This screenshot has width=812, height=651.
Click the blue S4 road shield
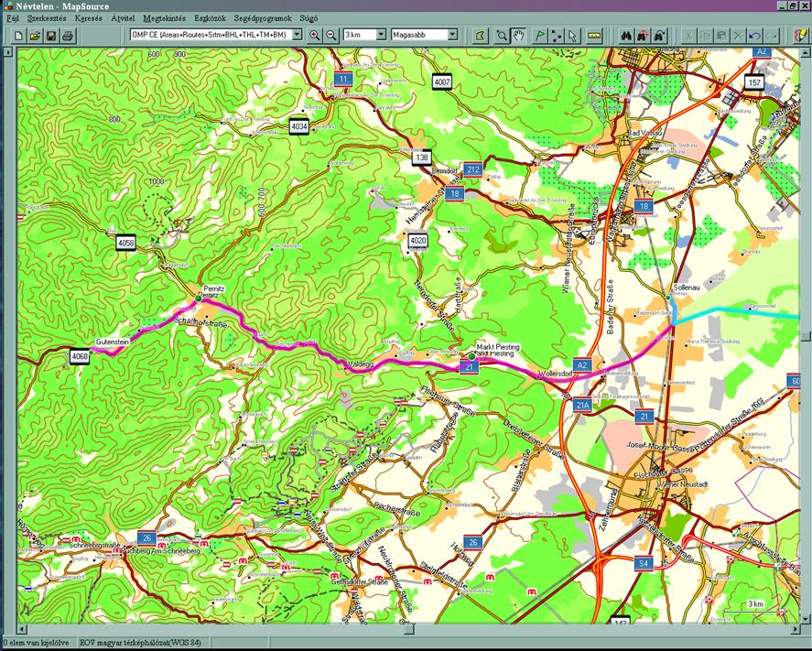(x=643, y=563)
